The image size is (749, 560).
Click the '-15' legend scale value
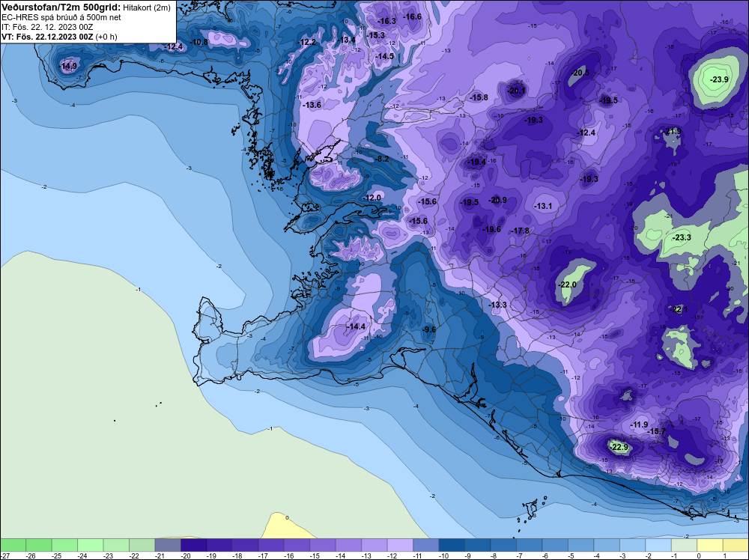(315, 556)
